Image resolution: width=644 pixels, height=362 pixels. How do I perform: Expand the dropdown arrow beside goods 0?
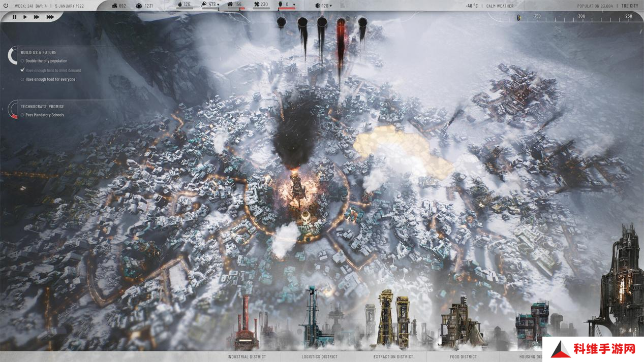pos(294,6)
